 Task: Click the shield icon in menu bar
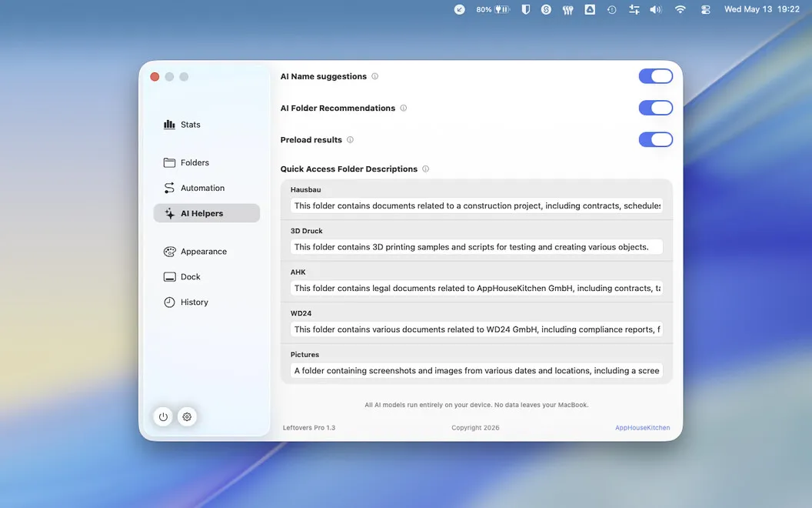(526, 9)
